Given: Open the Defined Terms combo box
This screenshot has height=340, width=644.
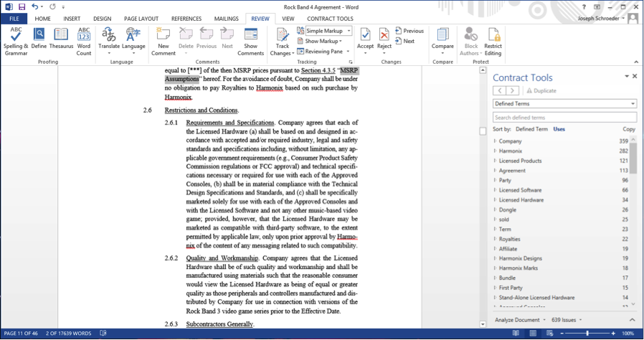Looking at the screenshot, I should [x=564, y=103].
